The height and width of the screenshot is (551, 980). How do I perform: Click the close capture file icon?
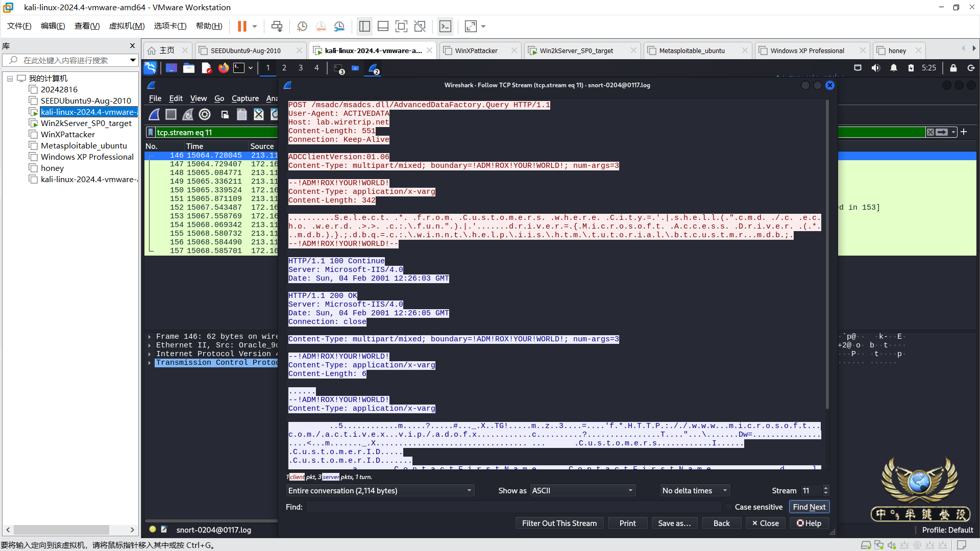point(259,115)
